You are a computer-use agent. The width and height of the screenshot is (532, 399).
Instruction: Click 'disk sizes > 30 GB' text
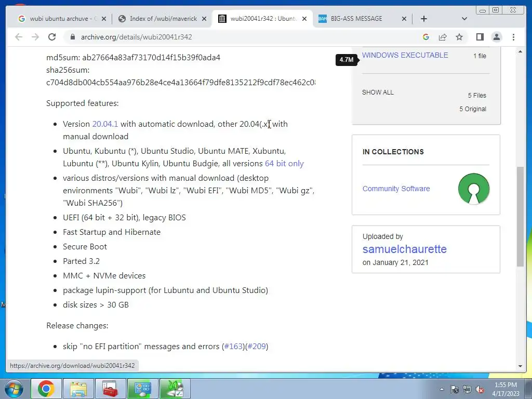pos(96,304)
